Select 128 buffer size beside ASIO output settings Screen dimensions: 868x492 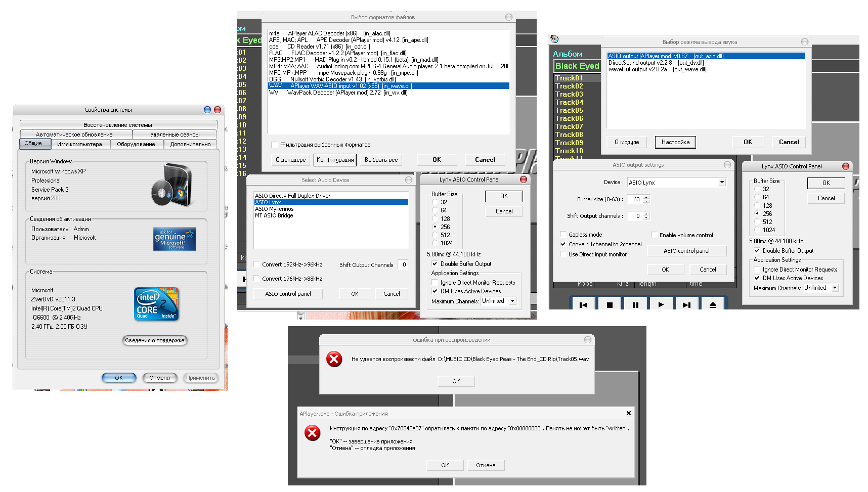pos(757,206)
